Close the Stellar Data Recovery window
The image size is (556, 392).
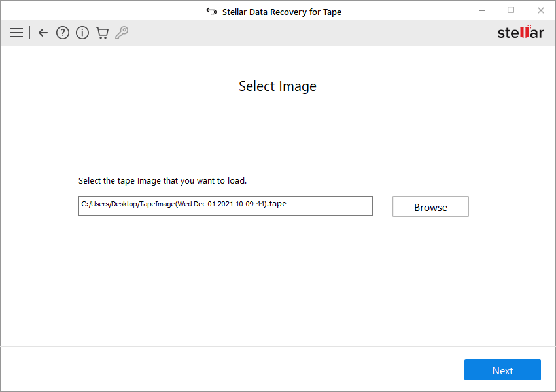click(540, 10)
